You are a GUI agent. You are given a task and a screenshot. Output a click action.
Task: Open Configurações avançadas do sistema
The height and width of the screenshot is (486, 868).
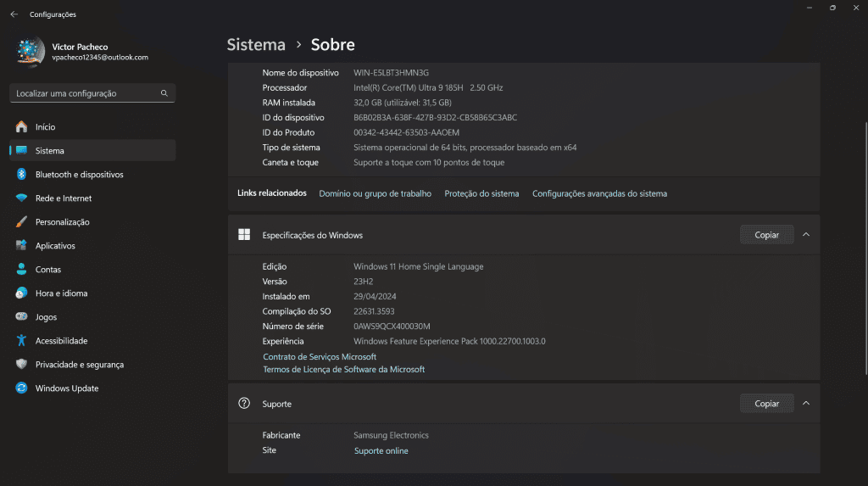pos(599,193)
